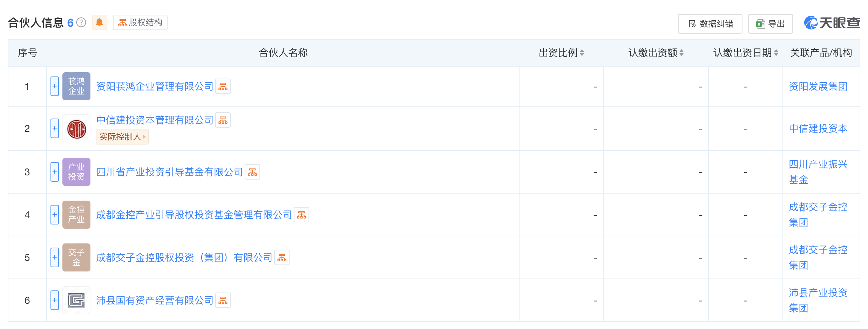This screenshot has width=868, height=329.
Task: Open the 实际控制人 tag
Action: [x=122, y=137]
